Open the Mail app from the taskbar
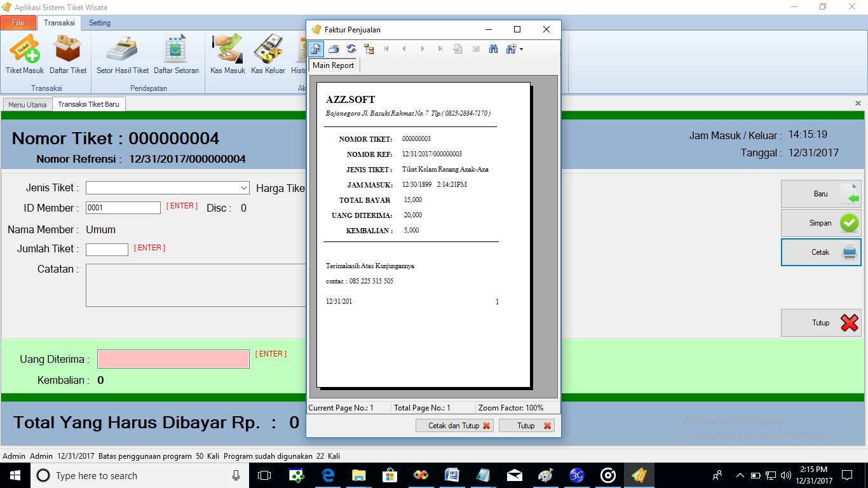868x488 pixels. (x=515, y=475)
